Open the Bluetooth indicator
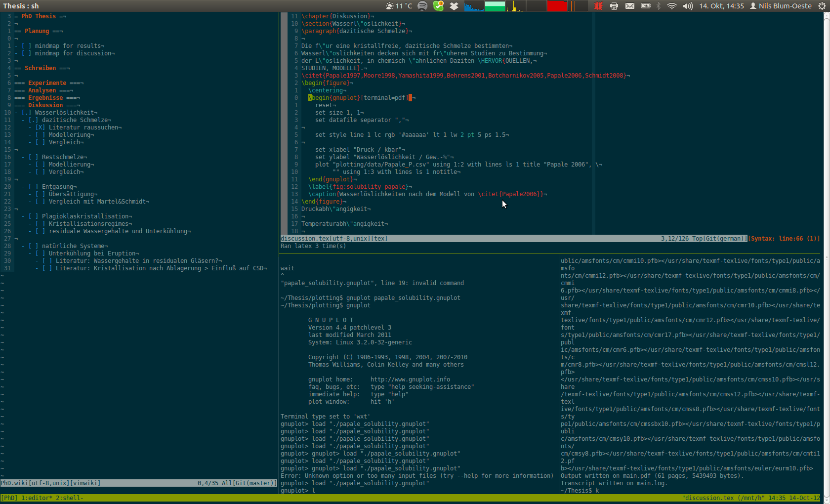The height and width of the screenshot is (504, 830). click(659, 6)
